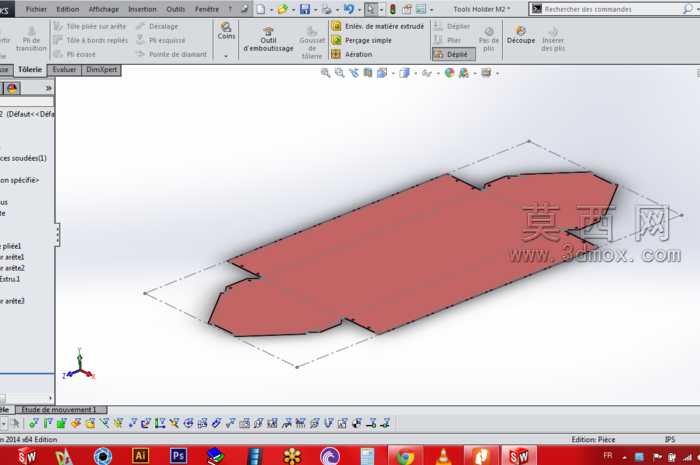Open dropdown arrow next to New icon
The height and width of the screenshot is (465, 700).
(271, 9)
